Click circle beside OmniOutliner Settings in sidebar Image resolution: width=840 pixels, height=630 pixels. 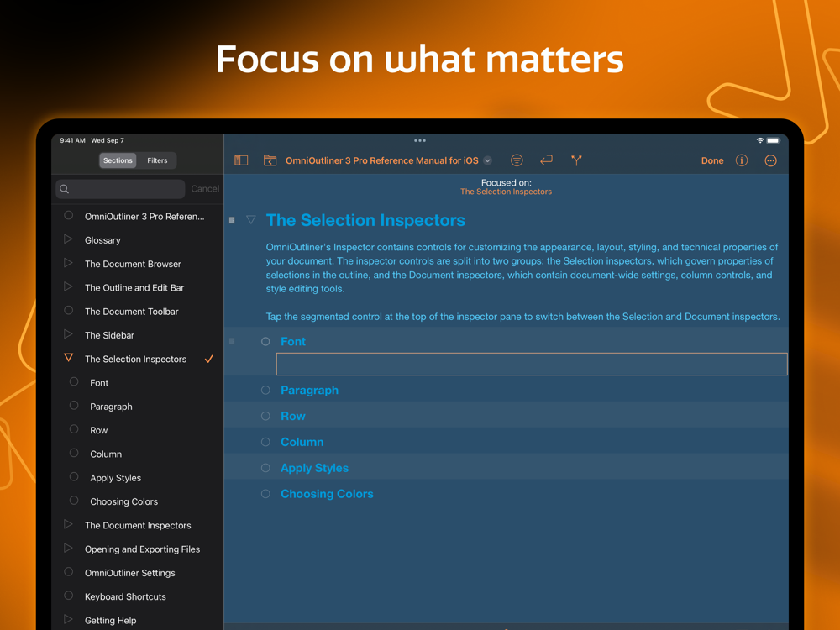(69, 571)
